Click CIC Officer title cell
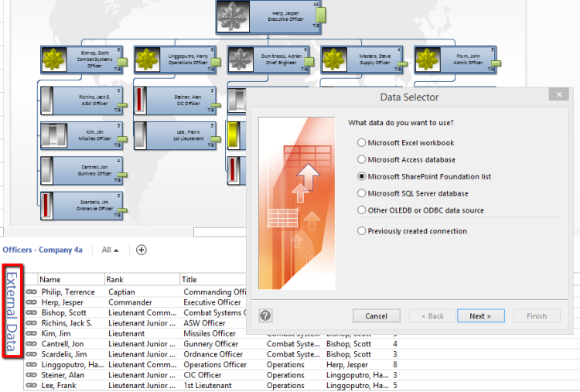580x392 pixels. point(203,375)
